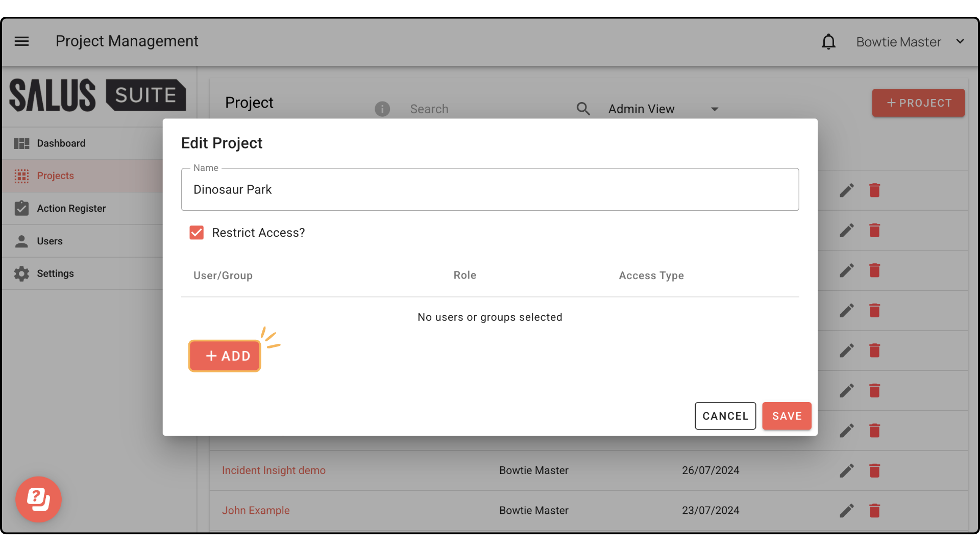The image size is (980, 551).
Task: Click the search magnifier icon
Action: [x=583, y=109]
